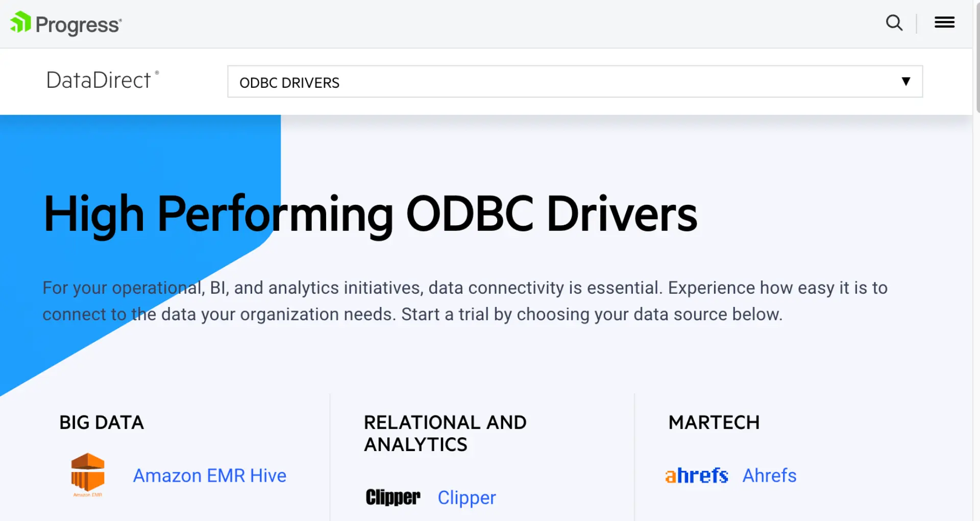Viewport: 980px width, 521px height.
Task: Click the RELATIONAL AND ANALYTICS heading
Action: click(445, 433)
